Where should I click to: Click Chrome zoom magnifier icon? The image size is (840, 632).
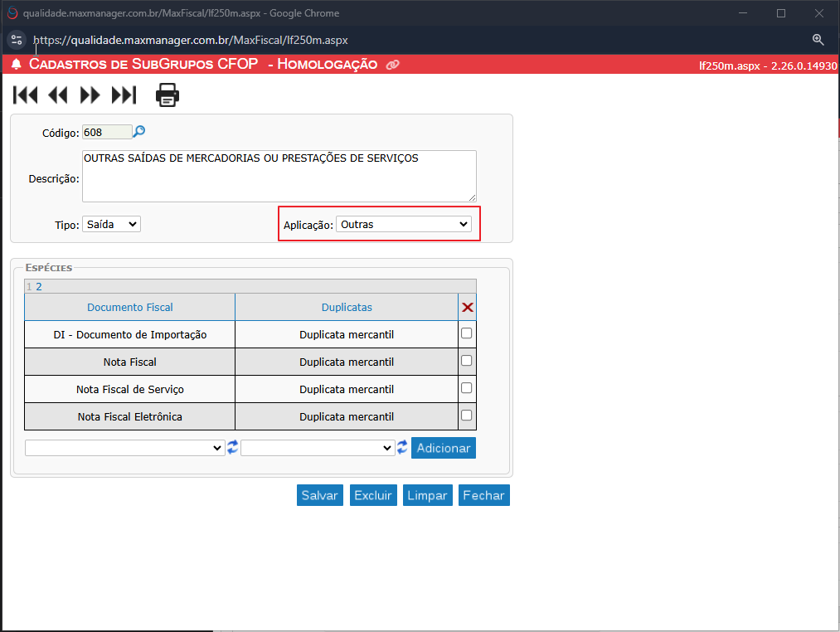818,40
